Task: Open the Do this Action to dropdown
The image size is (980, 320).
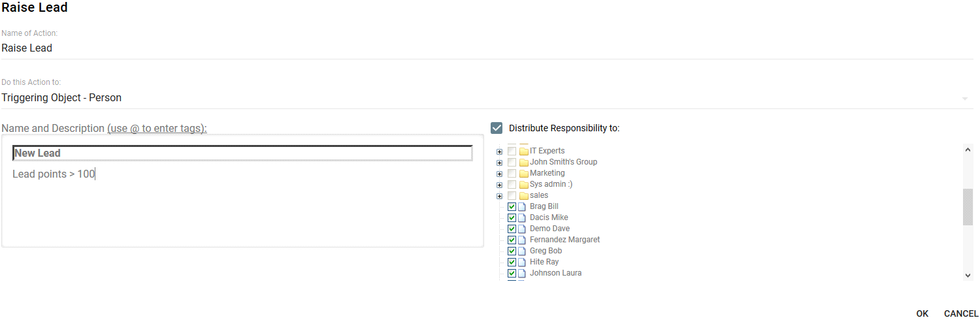Action: (487, 98)
